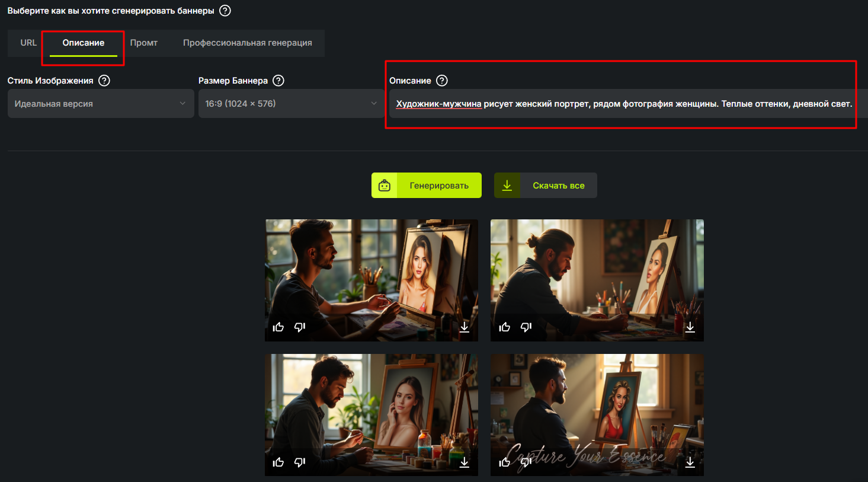The width and height of the screenshot is (868, 482).
Task: Dislike the bottom-left generated image
Action: [x=300, y=462]
